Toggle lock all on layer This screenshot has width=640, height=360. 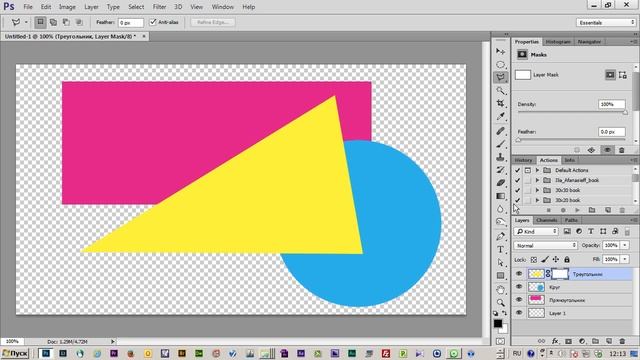pyautogui.click(x=567, y=260)
